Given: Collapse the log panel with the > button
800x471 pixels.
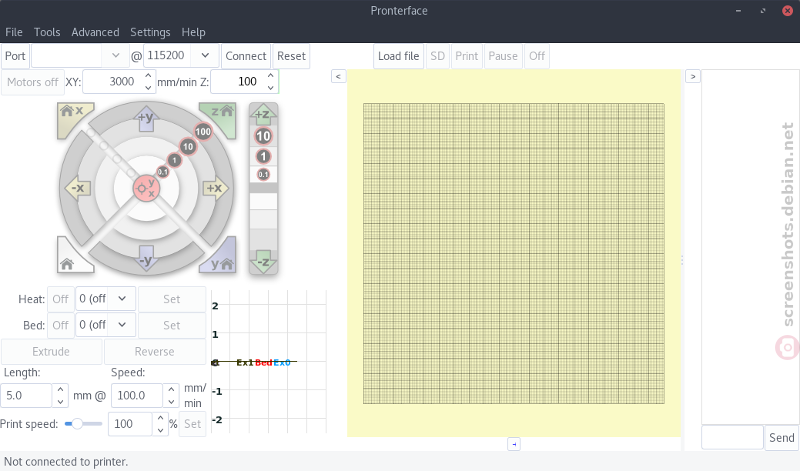Looking at the screenshot, I should pos(692,77).
